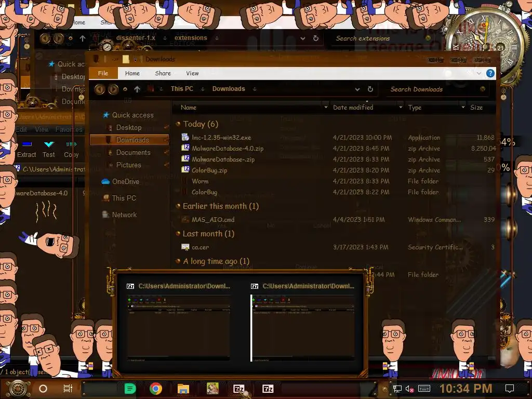The height and width of the screenshot is (399, 532).
Task: Open the green notes app on taskbar
Action: [130, 389]
